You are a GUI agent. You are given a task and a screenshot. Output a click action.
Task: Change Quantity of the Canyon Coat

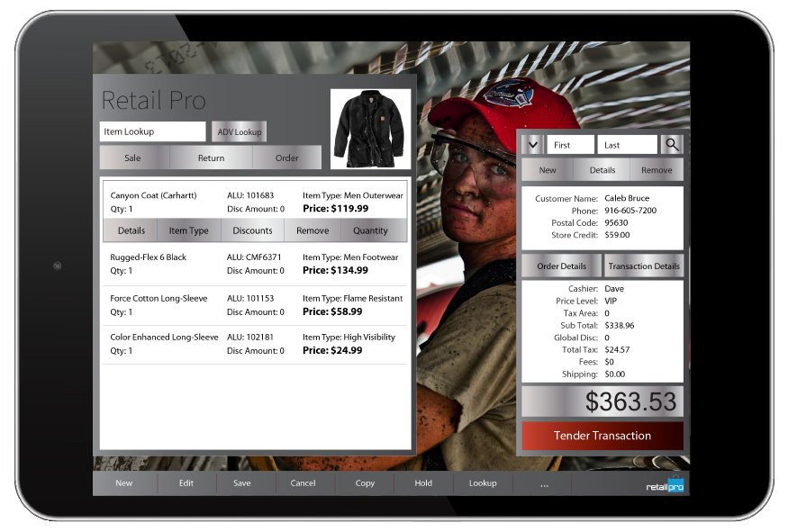pos(372,230)
